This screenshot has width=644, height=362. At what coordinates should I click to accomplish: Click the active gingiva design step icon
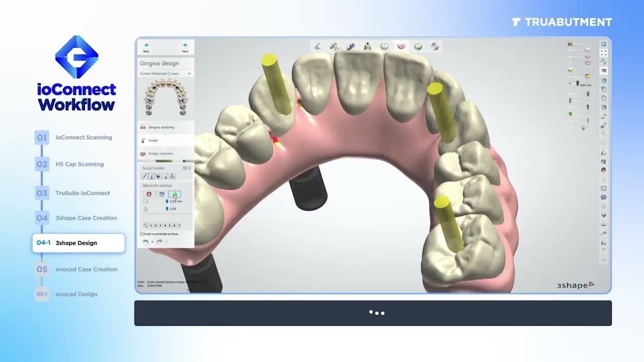pos(401,46)
